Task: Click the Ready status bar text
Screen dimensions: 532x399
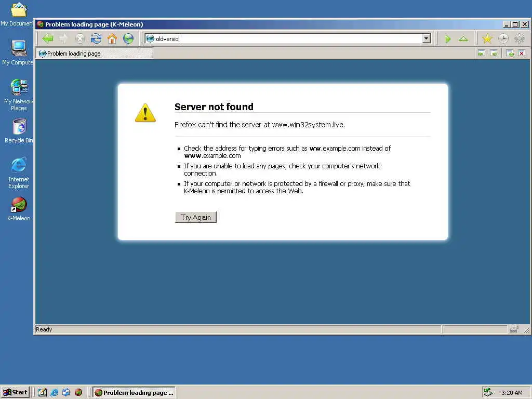Action: pyautogui.click(x=44, y=329)
